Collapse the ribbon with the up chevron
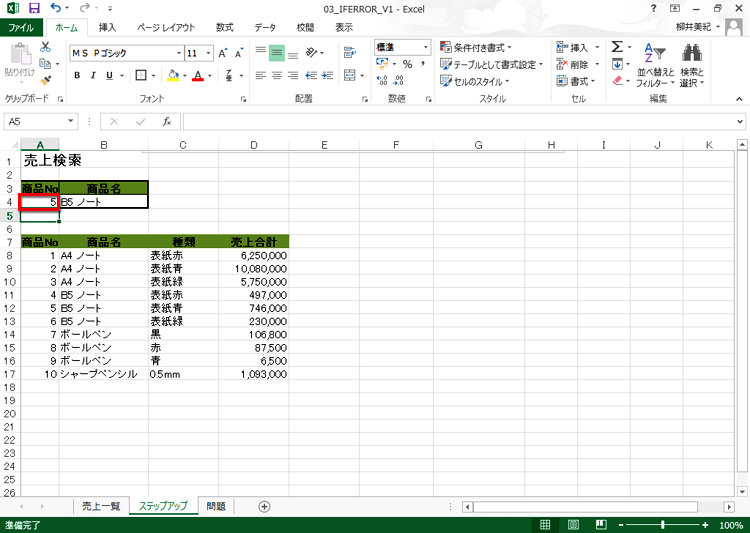750x533 pixels. click(739, 99)
